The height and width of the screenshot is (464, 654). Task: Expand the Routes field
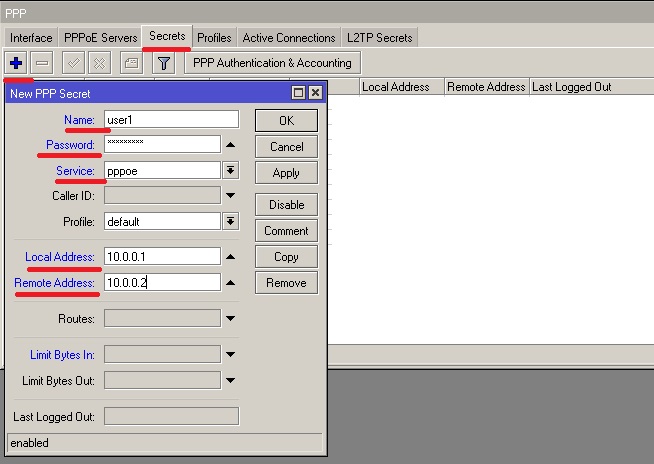[x=230, y=318]
